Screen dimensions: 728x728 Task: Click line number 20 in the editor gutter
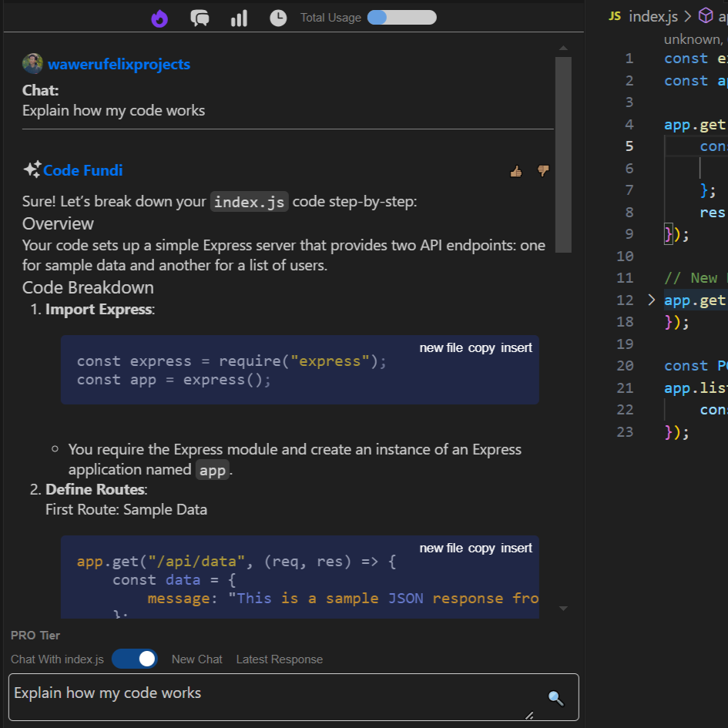[625, 366]
